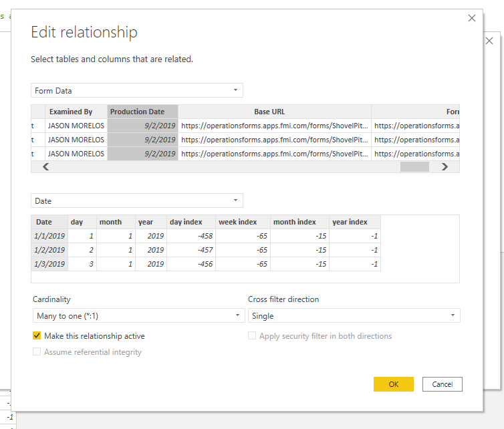Viewport: 504px width, 429px height.
Task: Uncheck Make this relationship active
Action: coord(37,336)
